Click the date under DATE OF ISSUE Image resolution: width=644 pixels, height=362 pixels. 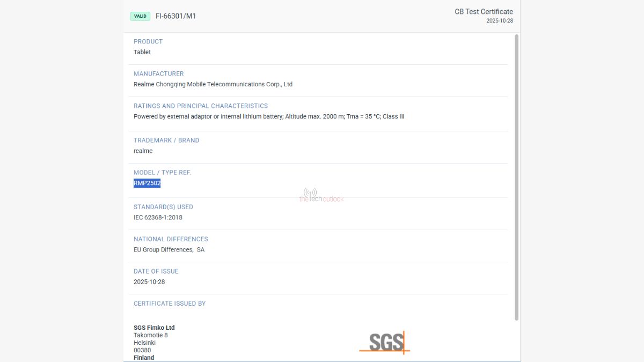coord(149,282)
